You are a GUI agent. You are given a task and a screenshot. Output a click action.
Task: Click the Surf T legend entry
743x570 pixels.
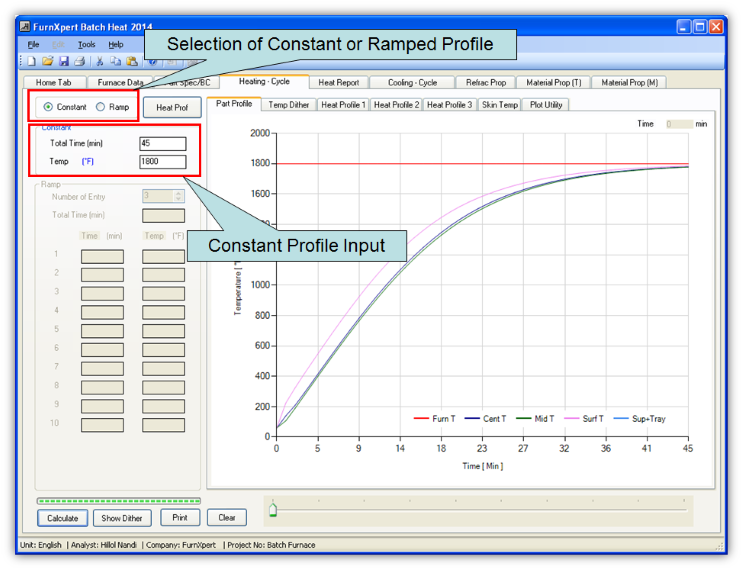coord(584,419)
